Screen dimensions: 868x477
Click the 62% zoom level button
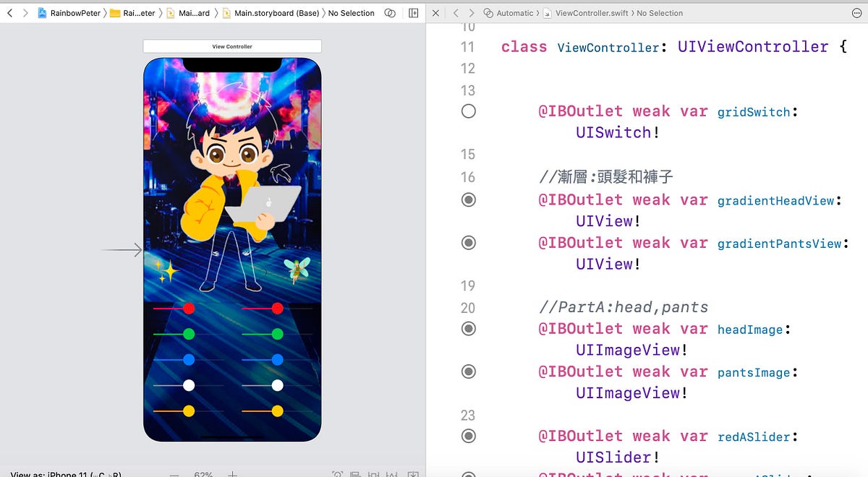point(203,476)
